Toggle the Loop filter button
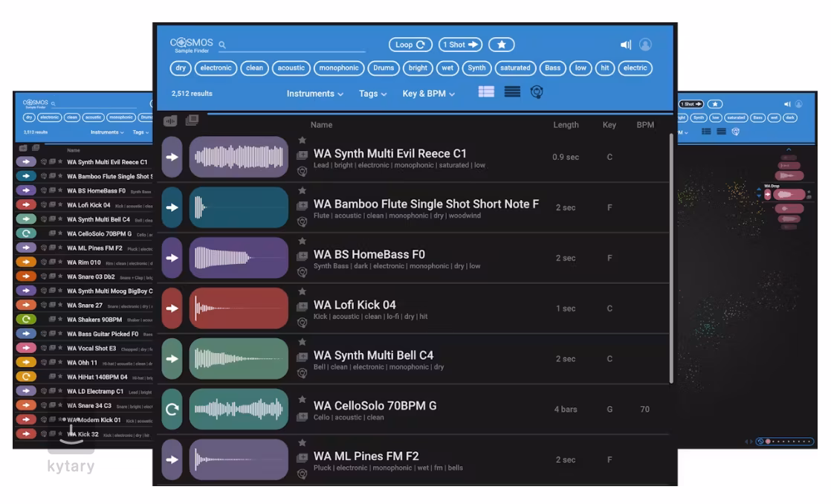The height and width of the screenshot is (504, 831). click(x=410, y=45)
